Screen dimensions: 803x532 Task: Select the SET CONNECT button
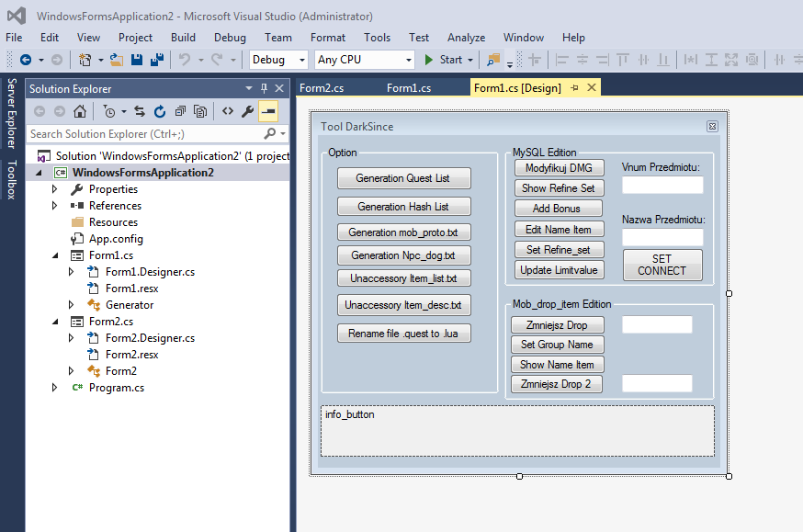pyautogui.click(x=662, y=265)
